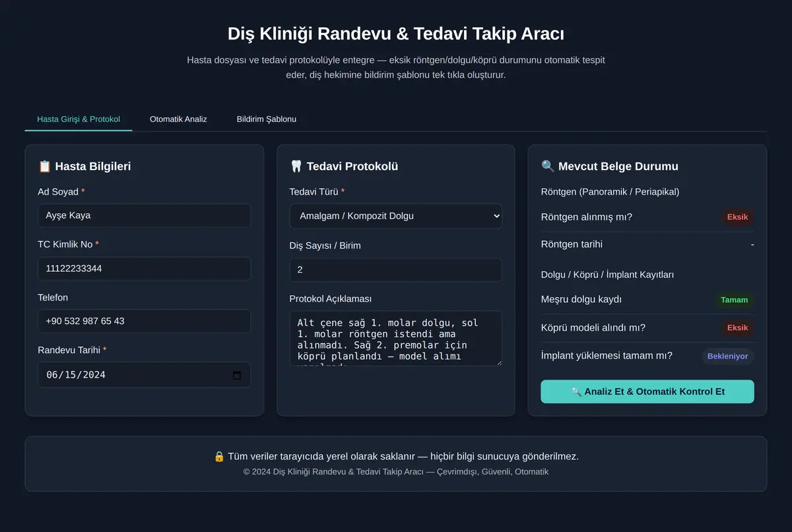The image size is (792, 532).
Task: Click the footer copyright line '© 2024 Diş Kliniği…'
Action: click(x=396, y=472)
